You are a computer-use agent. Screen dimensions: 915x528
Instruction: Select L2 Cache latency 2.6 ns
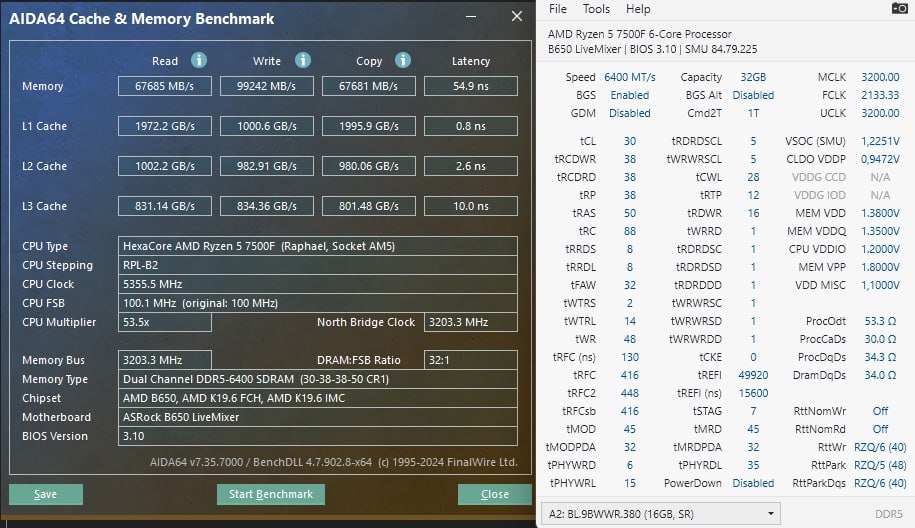471,166
